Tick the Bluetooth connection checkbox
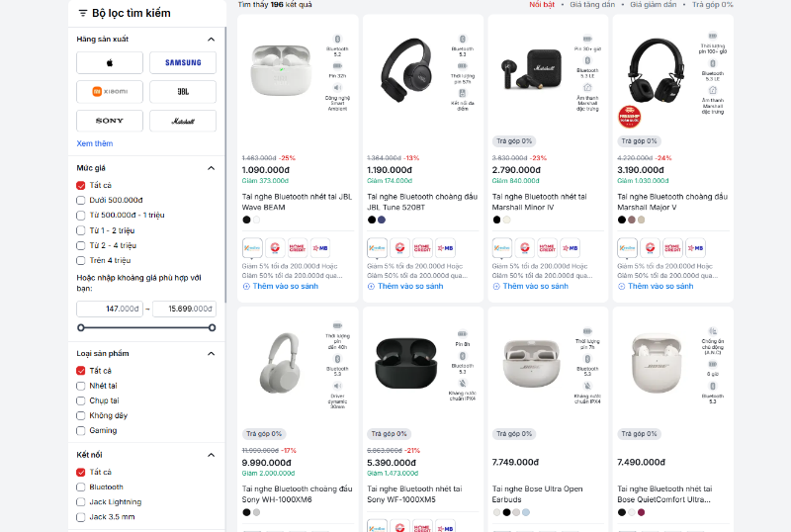Screen dimensions: 791x532 tap(81, 487)
